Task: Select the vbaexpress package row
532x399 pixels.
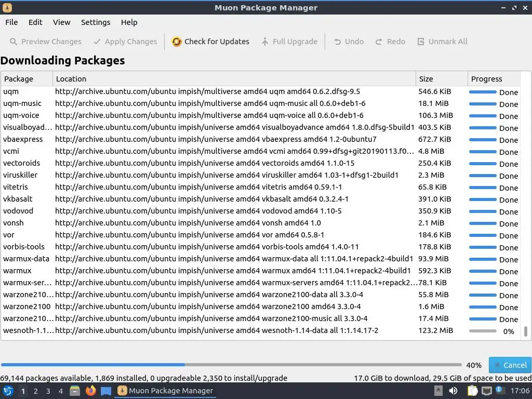Action: coord(260,139)
